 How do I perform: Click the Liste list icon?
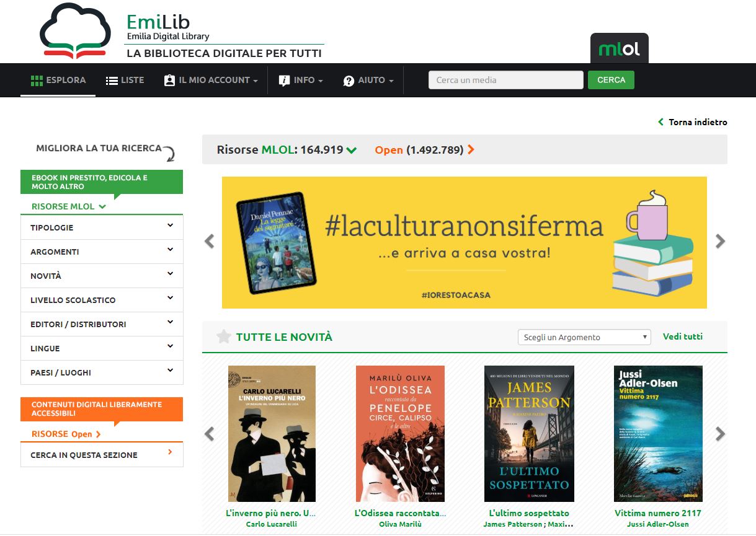(x=112, y=81)
